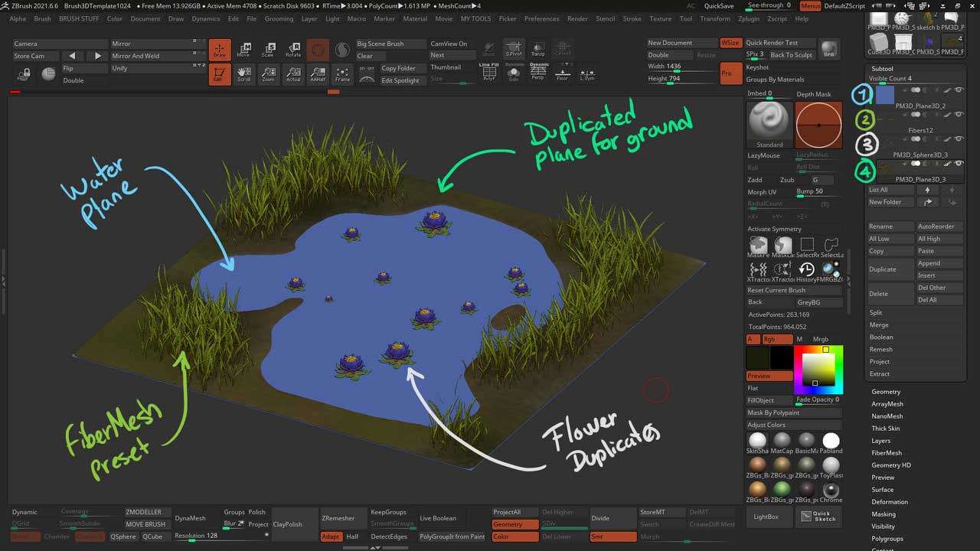This screenshot has width=980, height=551.
Task: Set canvas to Actual size icon
Action: pos(293,74)
